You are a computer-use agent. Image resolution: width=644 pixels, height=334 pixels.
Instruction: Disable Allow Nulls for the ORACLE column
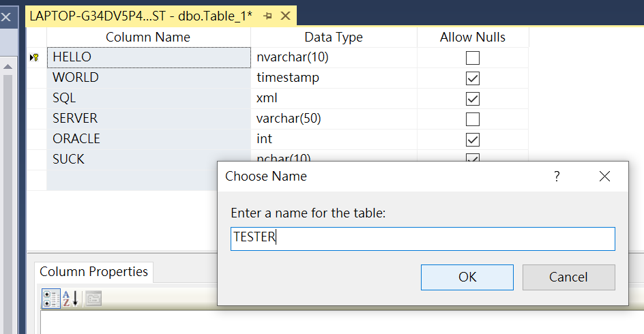pos(473,140)
